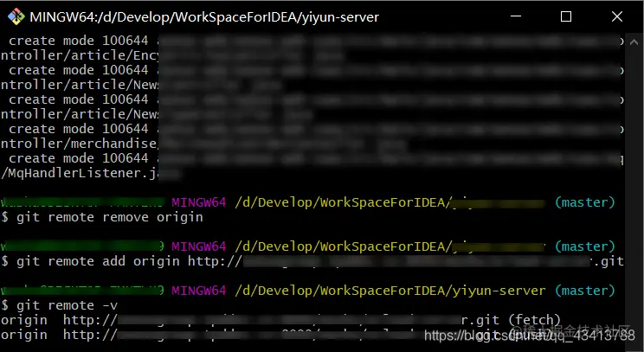Click the 'ntroller/merchandise' output line

pos(203,144)
